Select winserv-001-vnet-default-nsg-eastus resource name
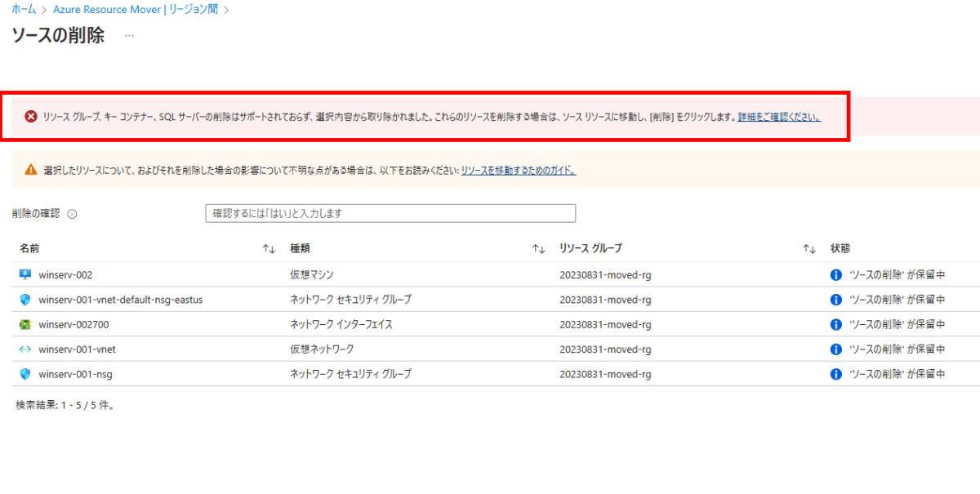Viewport: 980px width, 494px height. (120, 300)
